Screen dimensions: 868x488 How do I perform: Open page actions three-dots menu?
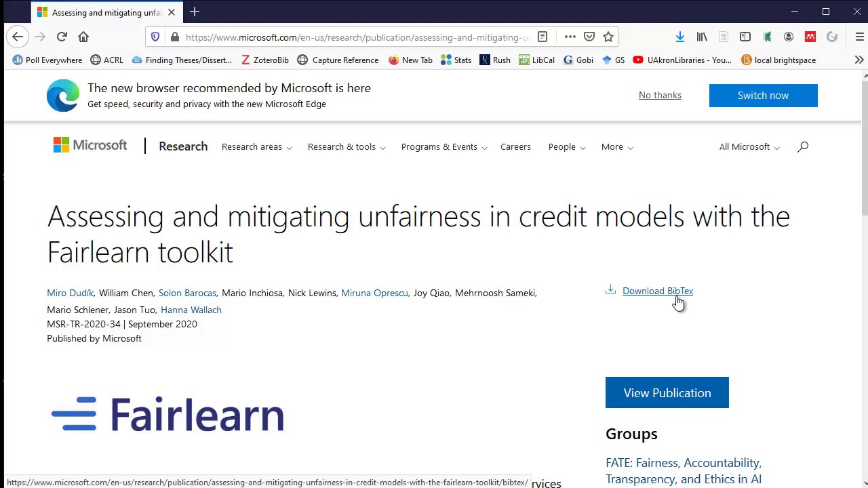click(570, 37)
